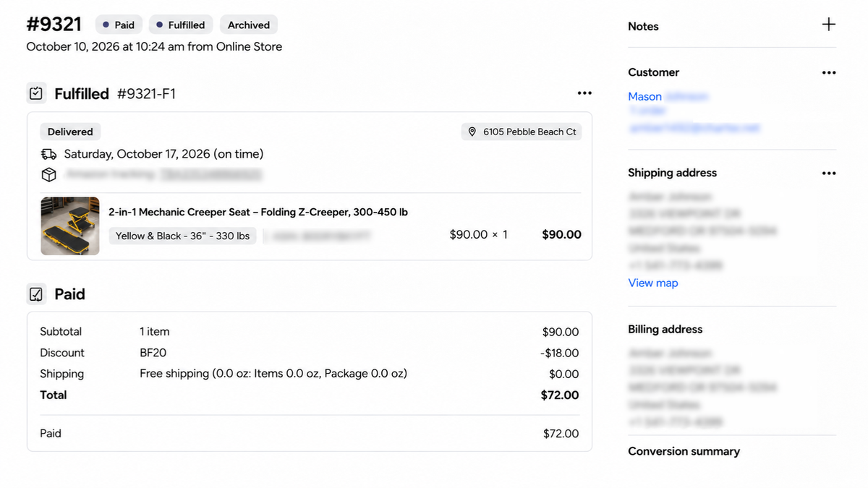
Task: Open the 2-in-1 Mechanic Creeper Seat product
Action: click(x=258, y=212)
